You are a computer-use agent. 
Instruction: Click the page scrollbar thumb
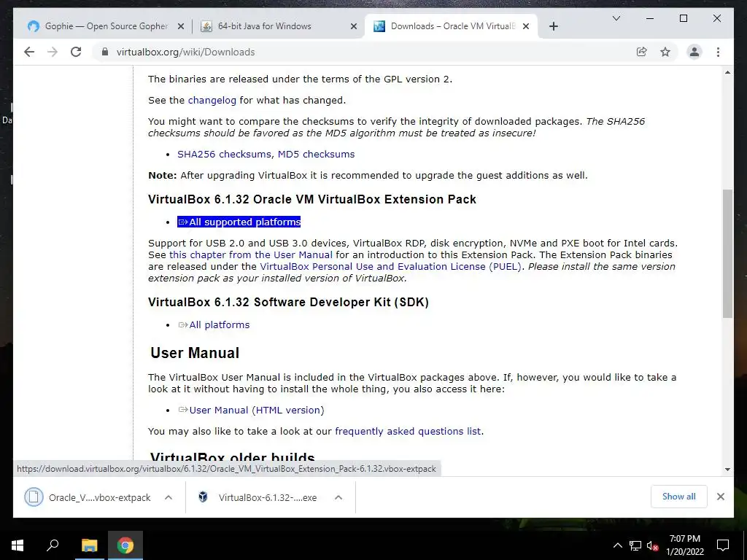pos(727,253)
